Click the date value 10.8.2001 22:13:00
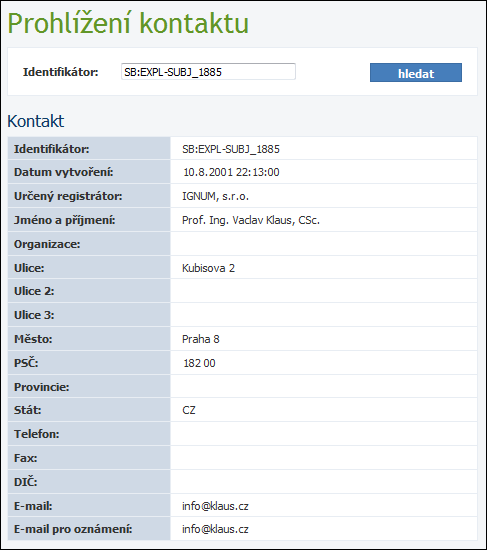Image resolution: width=487 pixels, height=550 pixels. 231,172
